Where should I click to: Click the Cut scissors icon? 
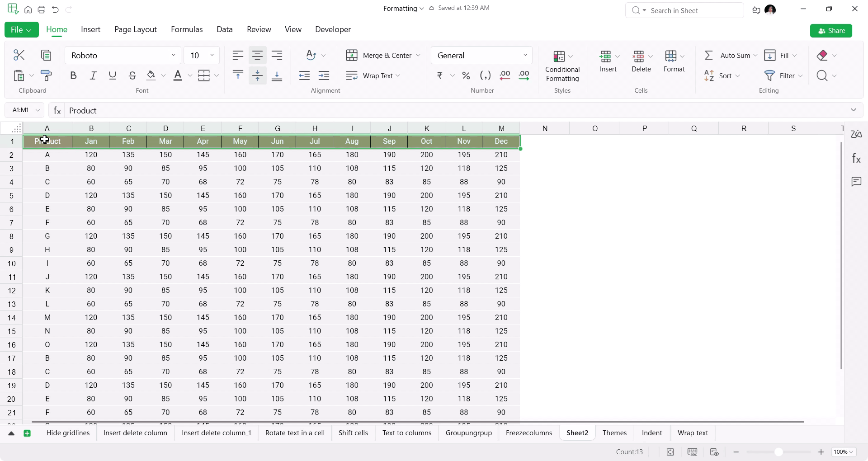19,55
